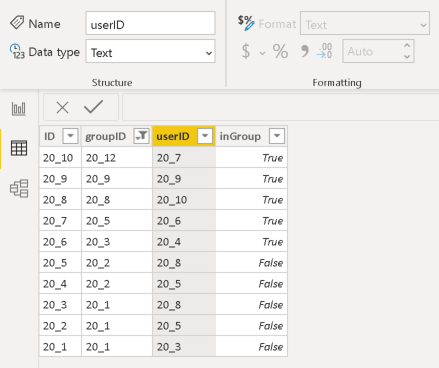
Task: Open the ID column filter dropdown
Action: coord(70,136)
